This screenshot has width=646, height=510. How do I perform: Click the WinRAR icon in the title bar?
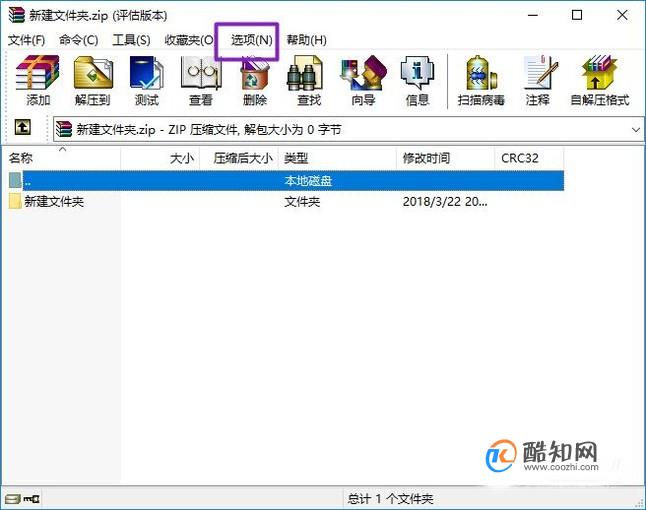click(x=16, y=15)
